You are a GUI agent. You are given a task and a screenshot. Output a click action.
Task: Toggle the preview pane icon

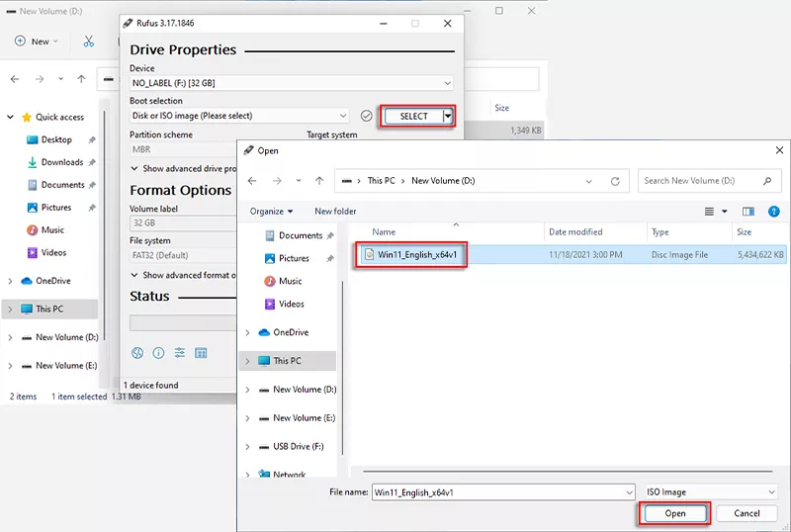tap(748, 212)
